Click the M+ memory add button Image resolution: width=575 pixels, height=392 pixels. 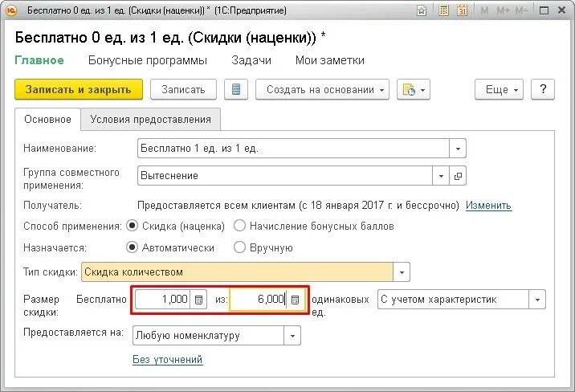coord(503,10)
